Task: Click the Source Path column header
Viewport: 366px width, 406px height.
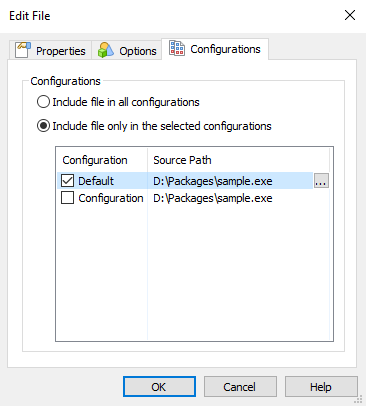Action: [x=238, y=160]
